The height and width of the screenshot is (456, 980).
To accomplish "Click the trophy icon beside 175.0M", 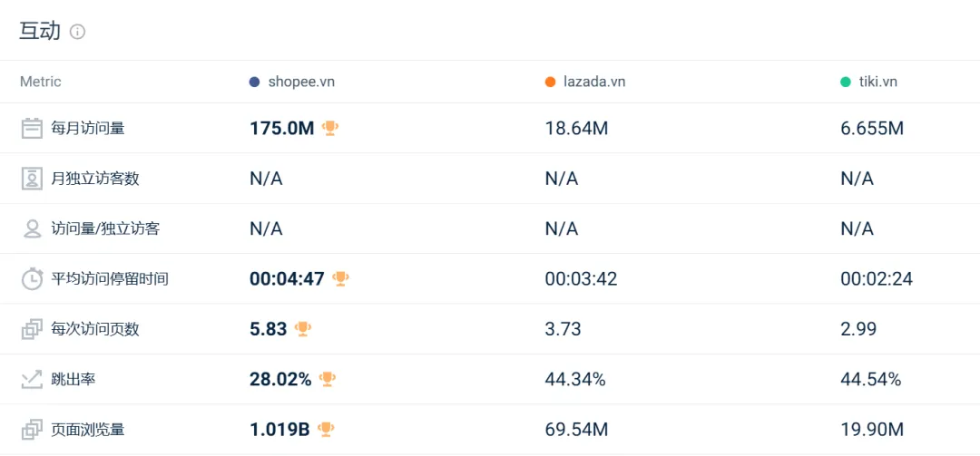I will [x=330, y=128].
